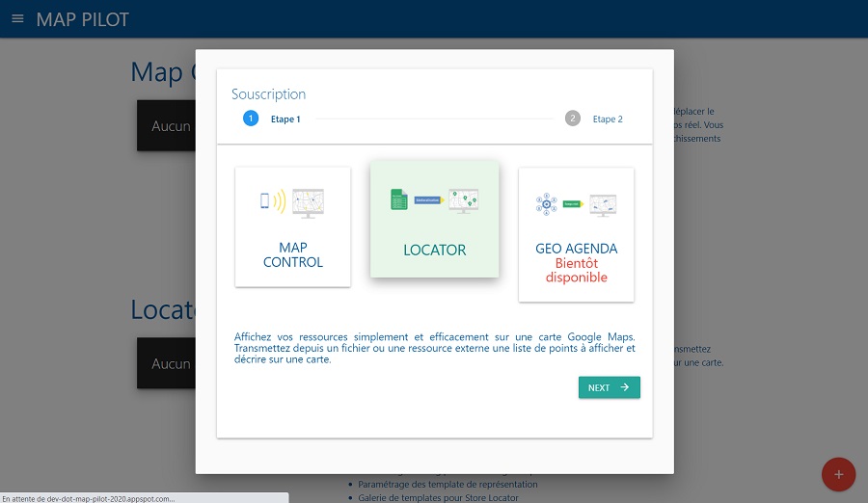Click the red plus floating action button

(838, 474)
